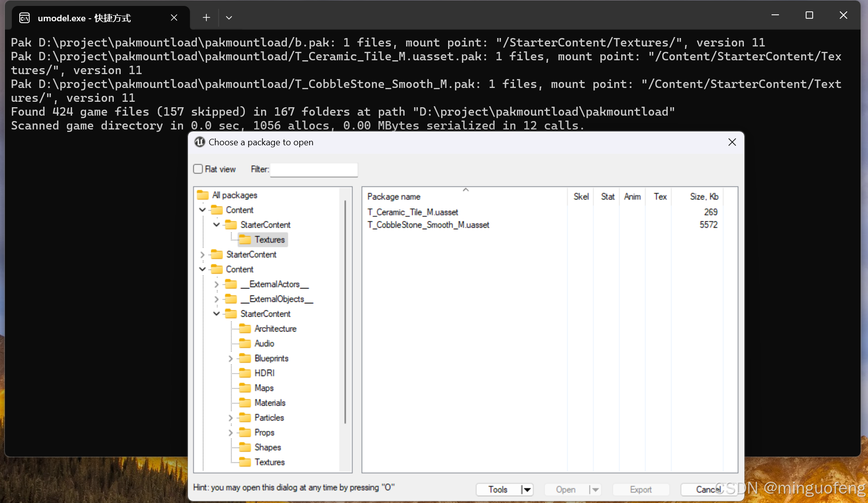
Task: Select the All packages root folder
Action: point(234,195)
